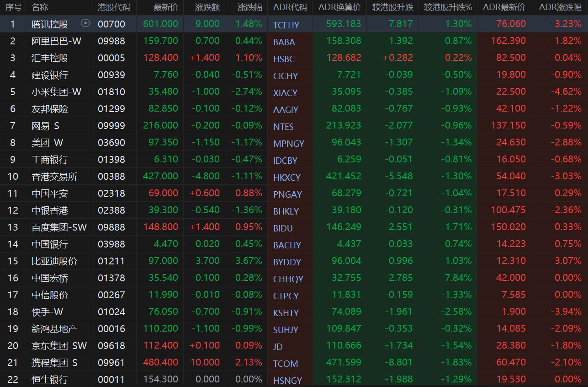The height and width of the screenshot is (387, 588).
Task: Click Hong Kong stock code 00700
Action: click(111, 24)
